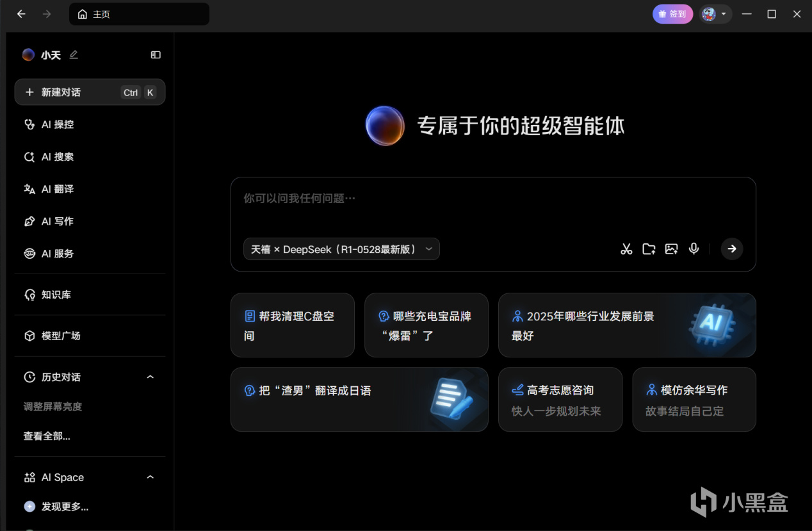Click the AI Space section label

point(63,477)
